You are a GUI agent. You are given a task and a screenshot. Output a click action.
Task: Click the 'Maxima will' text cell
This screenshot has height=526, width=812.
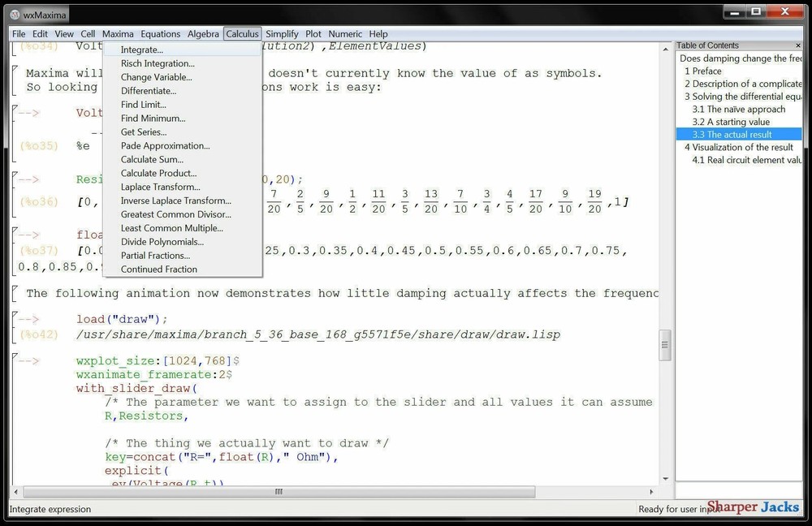[x=313, y=80]
